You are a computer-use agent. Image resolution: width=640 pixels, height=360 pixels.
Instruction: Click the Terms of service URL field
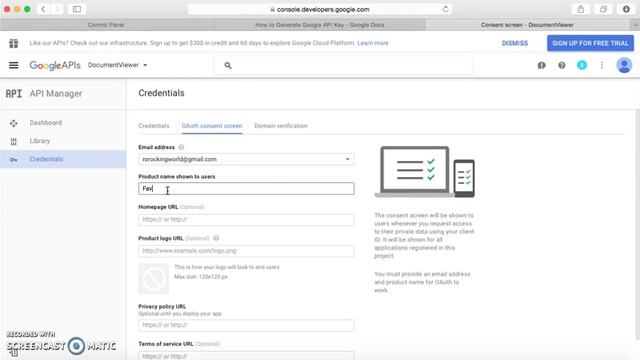point(246,356)
